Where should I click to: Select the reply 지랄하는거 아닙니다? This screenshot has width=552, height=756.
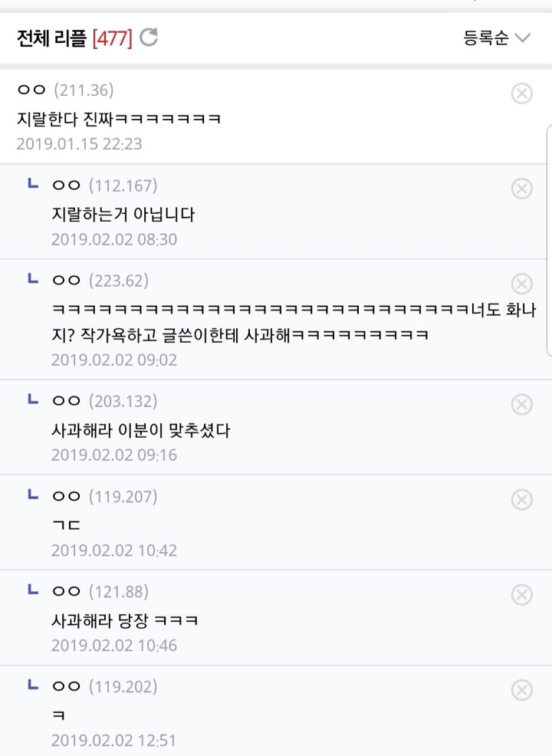tap(123, 214)
